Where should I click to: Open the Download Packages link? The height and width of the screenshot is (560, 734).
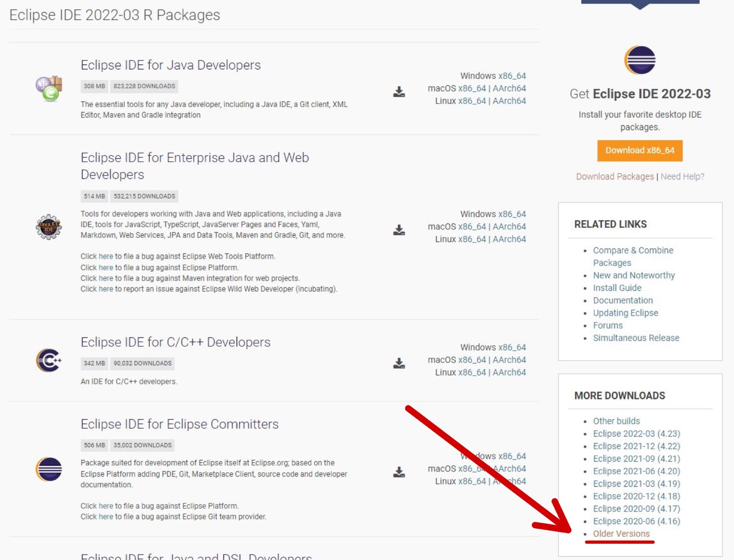point(615,176)
